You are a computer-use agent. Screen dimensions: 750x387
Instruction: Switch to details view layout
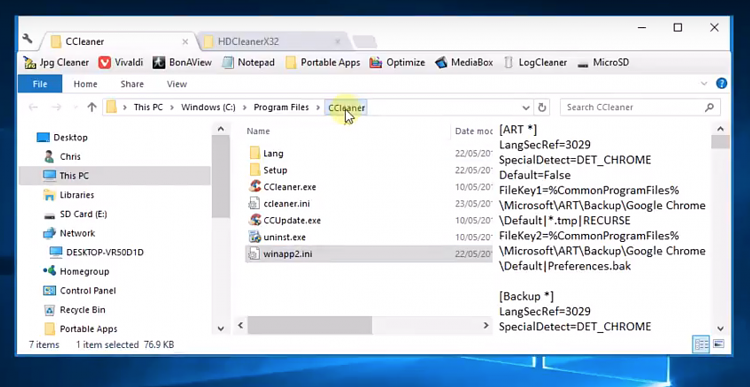pos(702,344)
